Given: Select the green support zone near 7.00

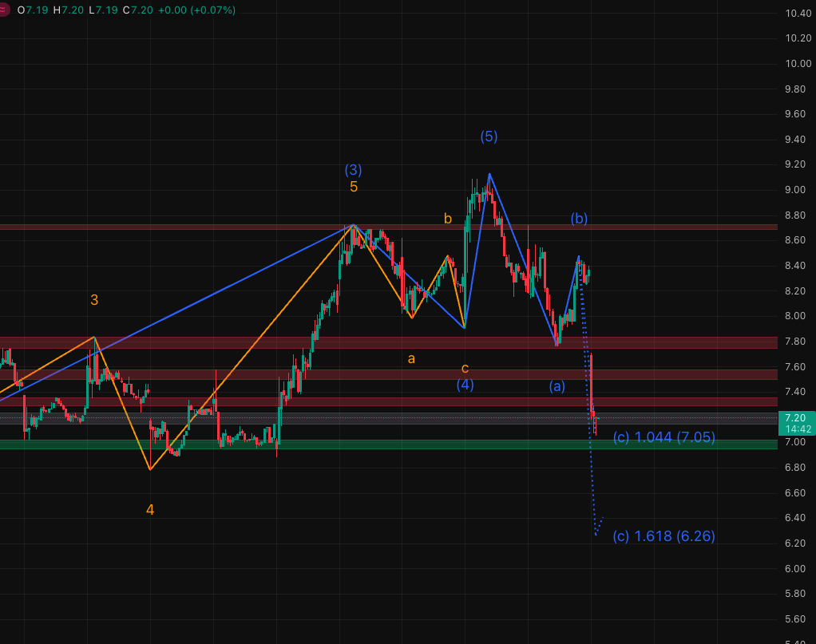Looking at the screenshot, I should [389, 444].
